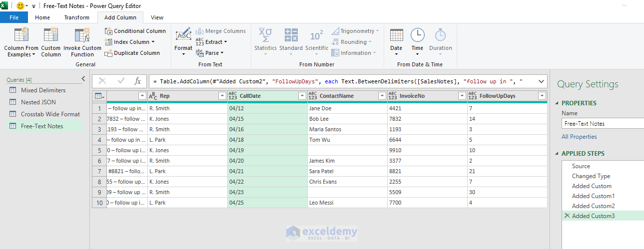Open the smiley feedback icon
The width and height of the screenshot is (644, 249).
point(20,5)
